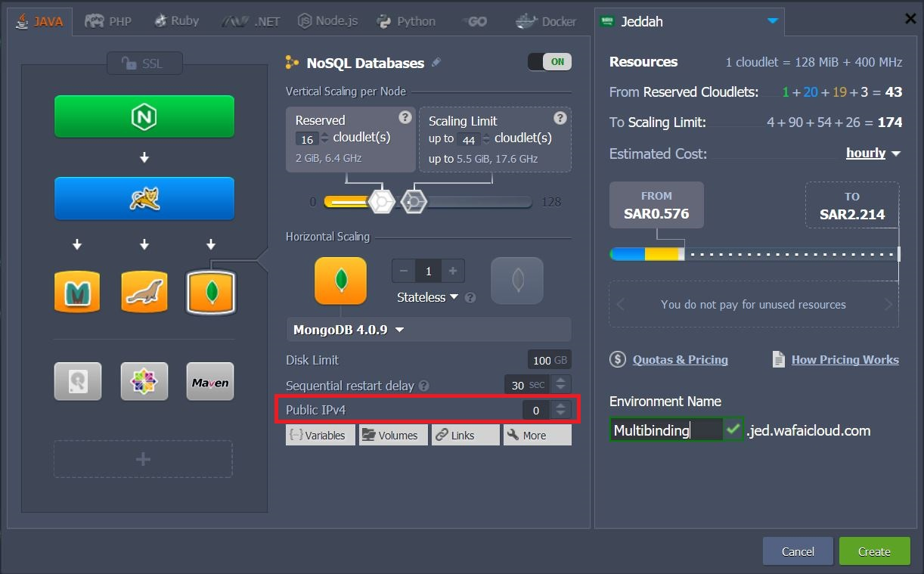This screenshot has height=574, width=924.
Task: Add the Maven build node
Action: coord(210,381)
